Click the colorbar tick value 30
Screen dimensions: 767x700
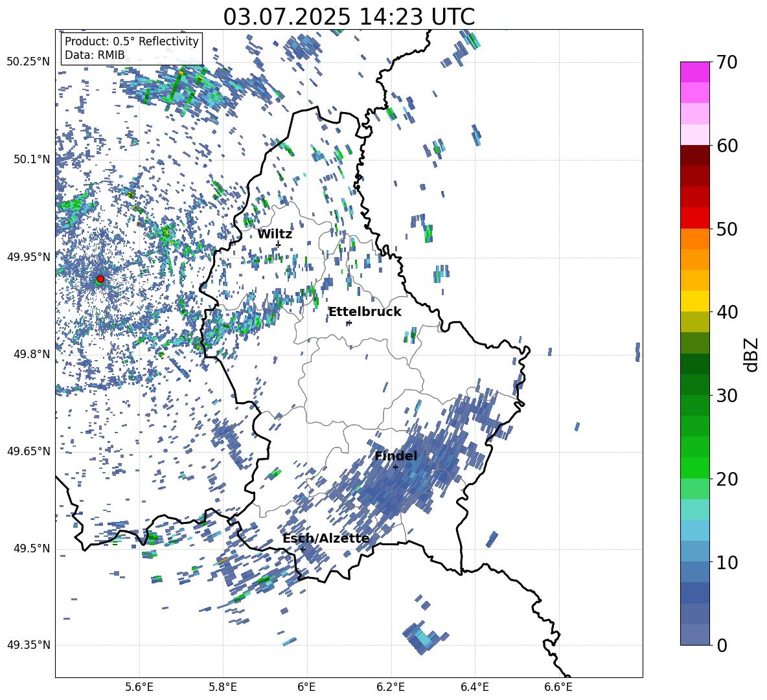point(727,396)
